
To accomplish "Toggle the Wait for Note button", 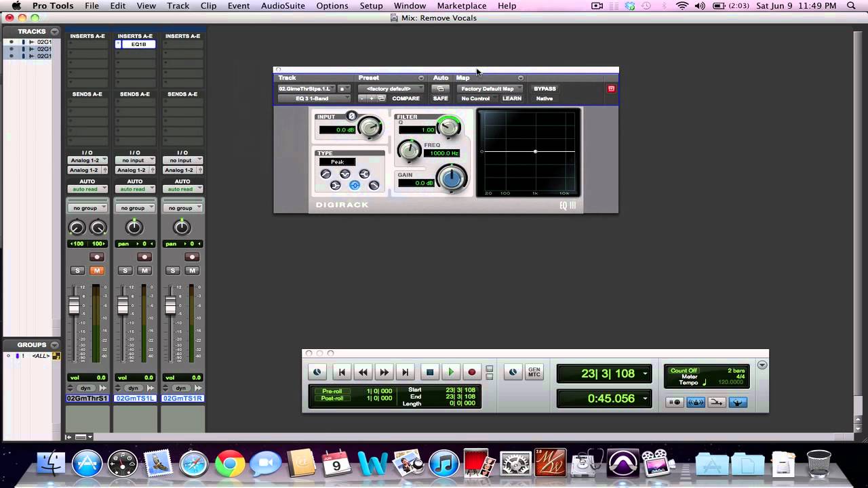I will pyautogui.click(x=674, y=402).
